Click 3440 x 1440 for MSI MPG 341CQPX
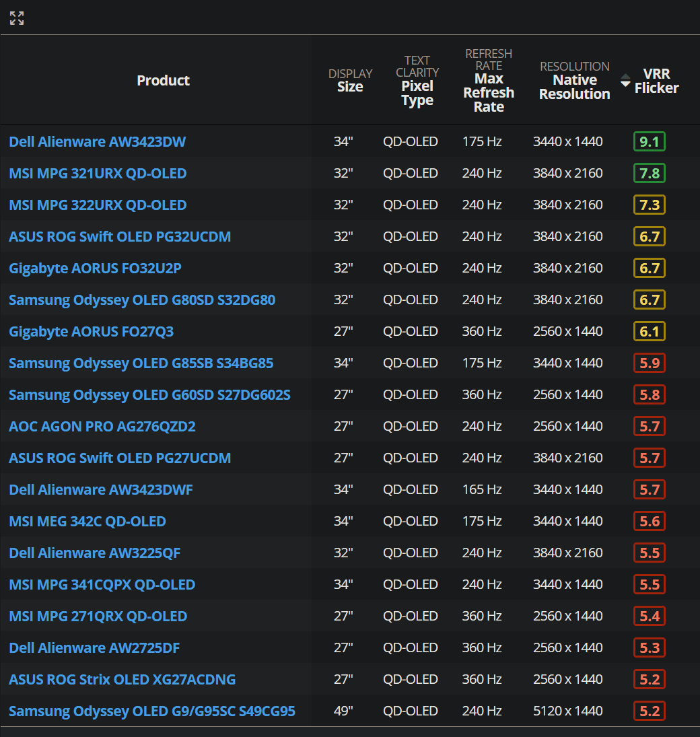The height and width of the screenshot is (737, 700). pyautogui.click(x=568, y=584)
